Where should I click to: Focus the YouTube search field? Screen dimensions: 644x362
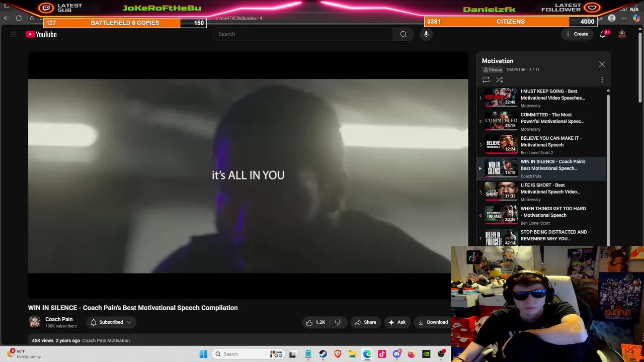(303, 34)
